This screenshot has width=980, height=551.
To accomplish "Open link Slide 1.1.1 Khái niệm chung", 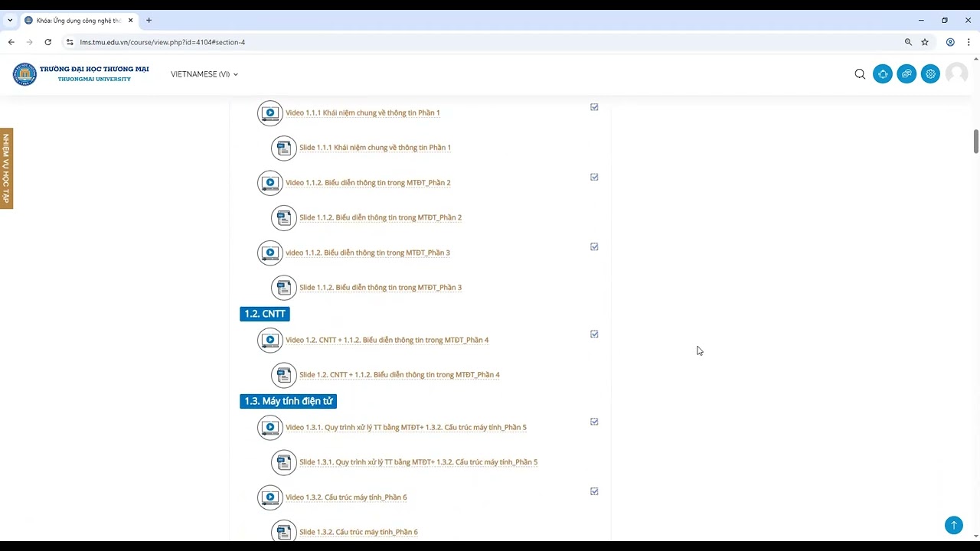I will 375,148.
